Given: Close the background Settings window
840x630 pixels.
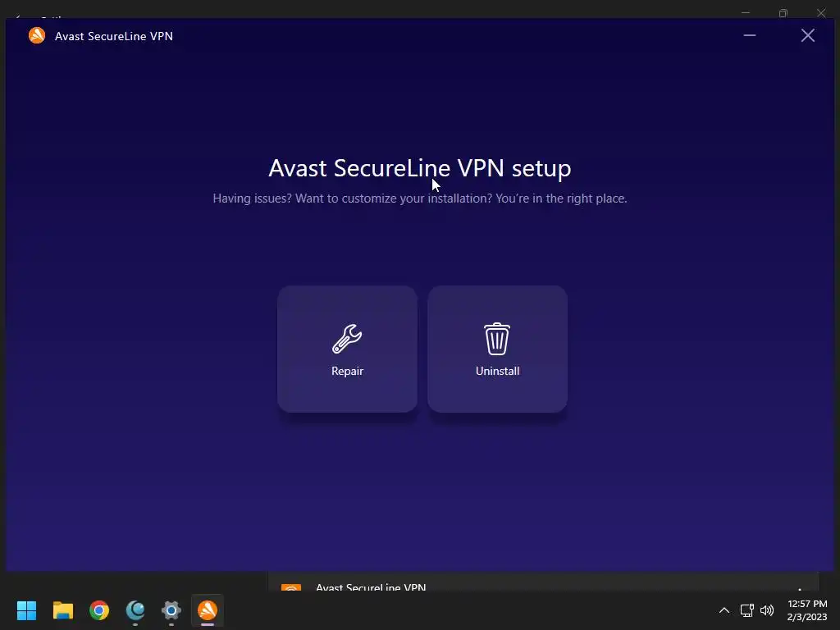Looking at the screenshot, I should [x=821, y=12].
